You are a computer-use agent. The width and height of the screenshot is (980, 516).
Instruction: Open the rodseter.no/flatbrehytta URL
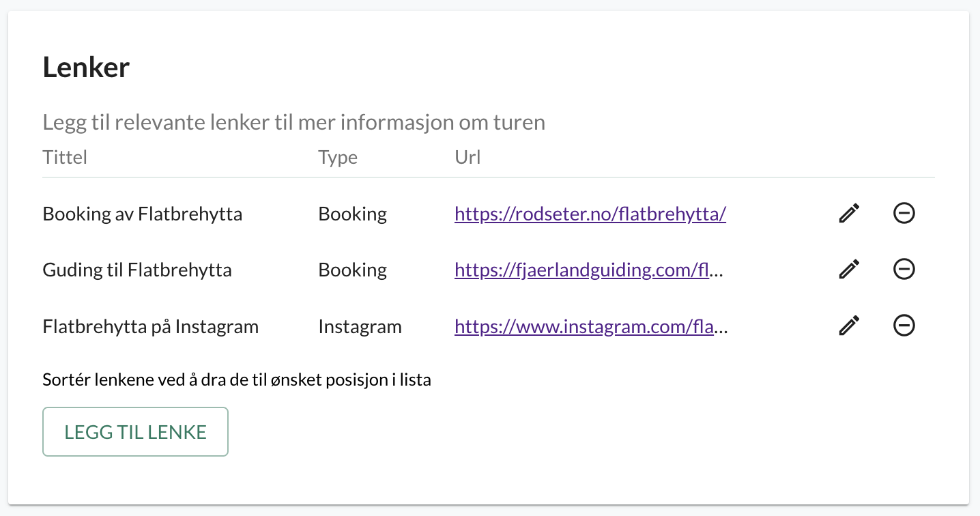[x=590, y=214]
